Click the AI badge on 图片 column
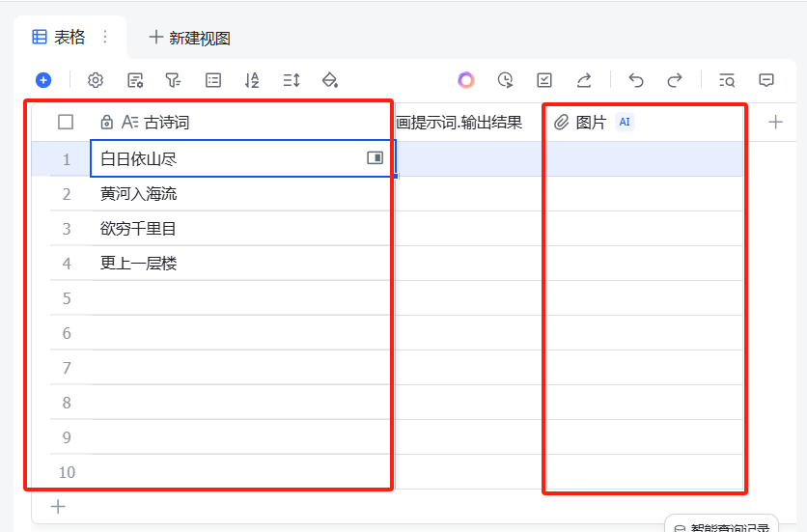This screenshot has height=532, width=807. (x=625, y=122)
